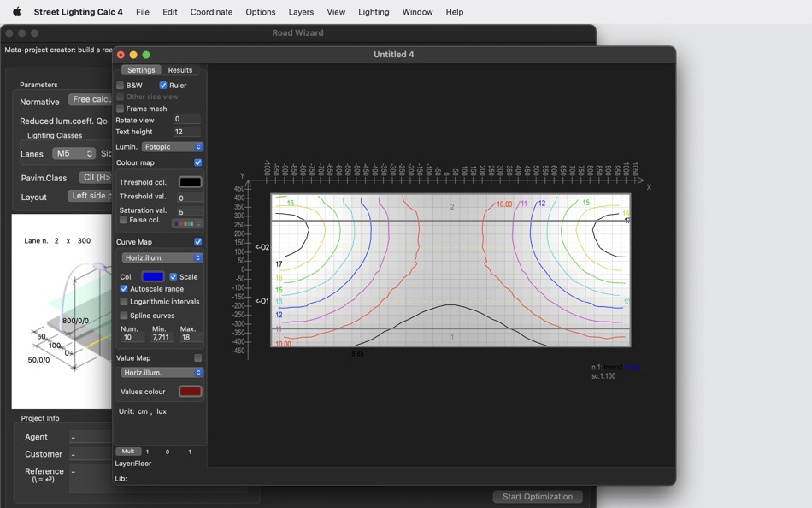Open the Apple menu
812x508 pixels.
(x=16, y=11)
